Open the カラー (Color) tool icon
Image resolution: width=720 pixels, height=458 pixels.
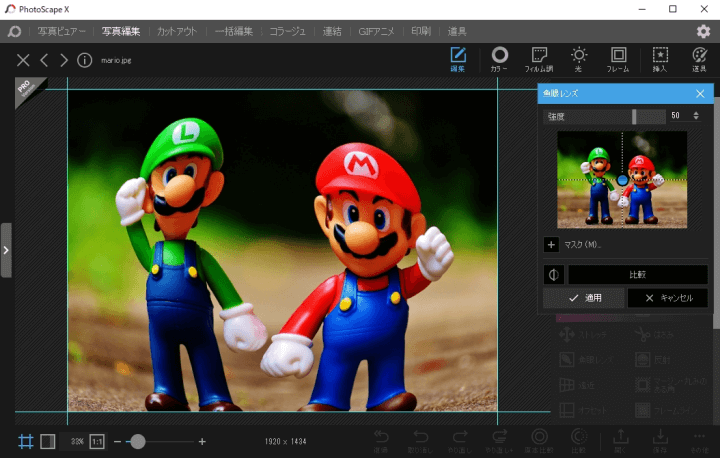pyautogui.click(x=499, y=60)
